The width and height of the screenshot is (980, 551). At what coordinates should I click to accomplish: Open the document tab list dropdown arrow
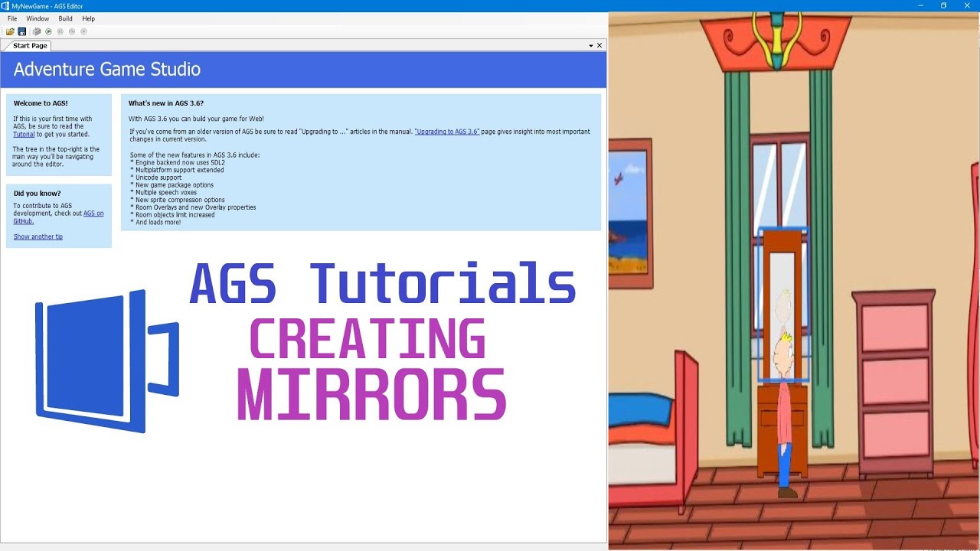click(590, 46)
